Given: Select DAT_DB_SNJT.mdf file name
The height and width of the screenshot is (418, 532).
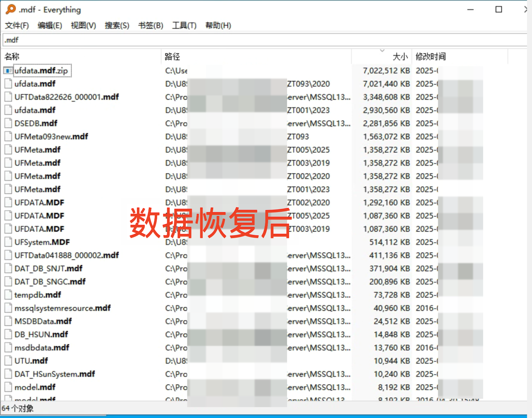Looking at the screenshot, I should [x=49, y=269].
